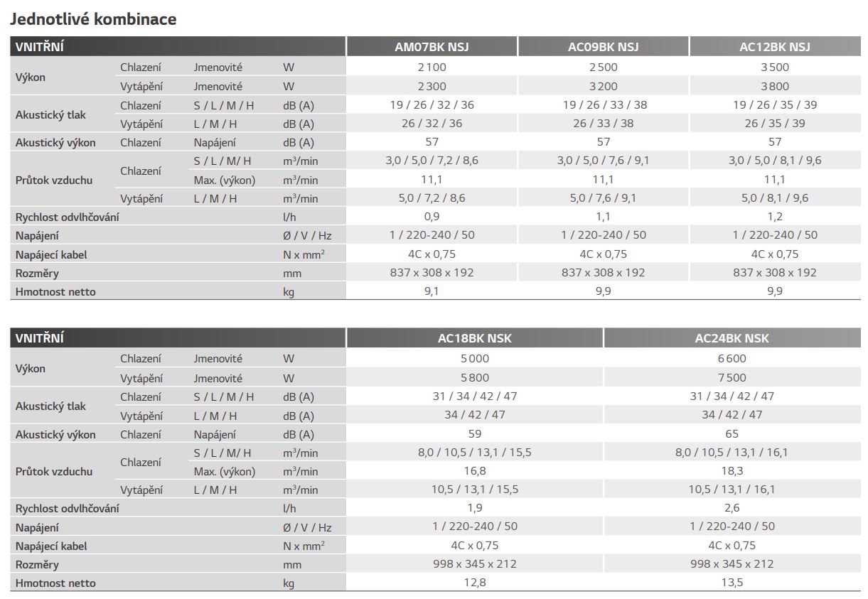The width and height of the screenshot is (868, 599).
Task: Select the 2 100 W cooling value
Action: pos(432,68)
